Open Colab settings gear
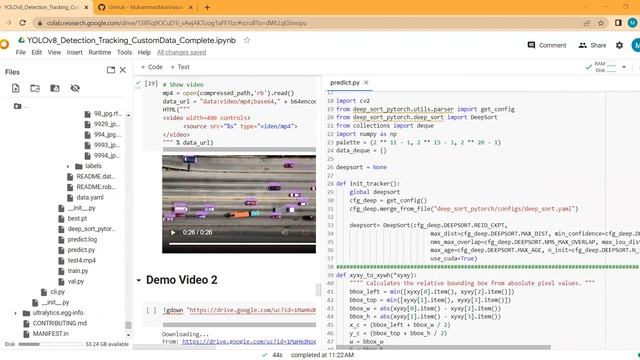640x360 pixels. point(619,45)
